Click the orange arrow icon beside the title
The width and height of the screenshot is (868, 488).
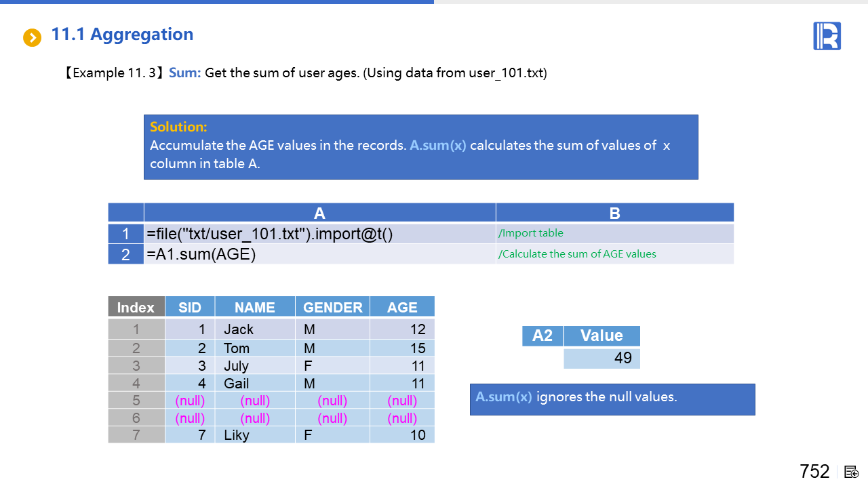point(32,37)
